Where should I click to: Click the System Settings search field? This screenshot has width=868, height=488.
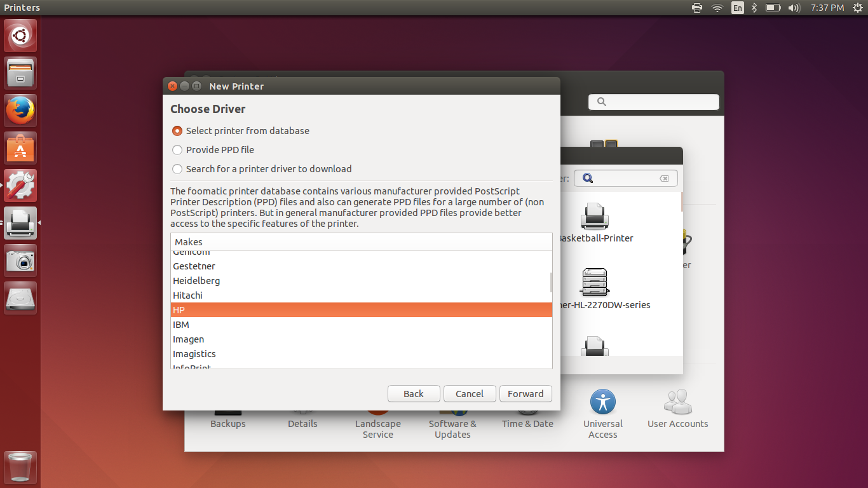[x=654, y=102]
